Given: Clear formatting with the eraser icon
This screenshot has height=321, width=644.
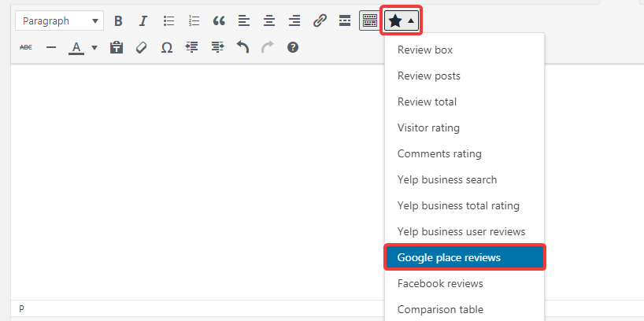Looking at the screenshot, I should (x=141, y=48).
